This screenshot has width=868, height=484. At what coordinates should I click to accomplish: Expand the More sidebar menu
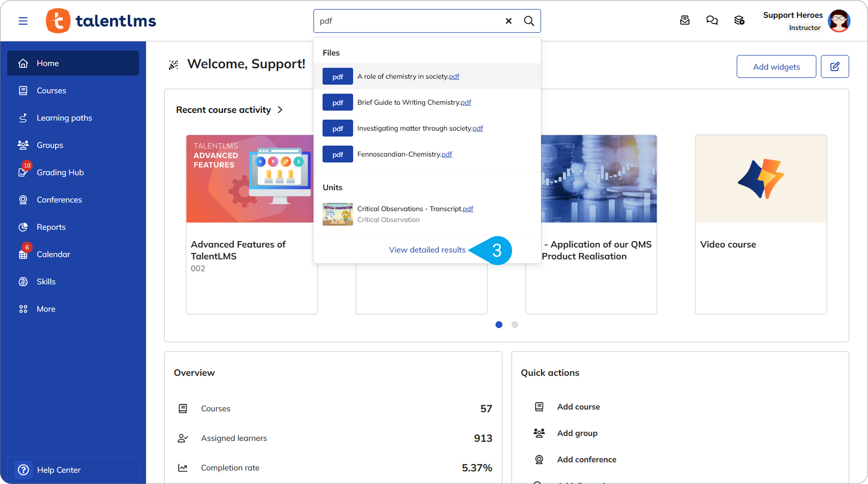coord(73,309)
